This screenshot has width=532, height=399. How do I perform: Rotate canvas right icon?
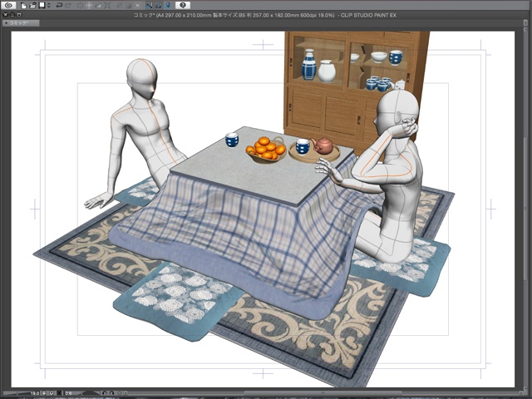pyautogui.click(x=112, y=393)
